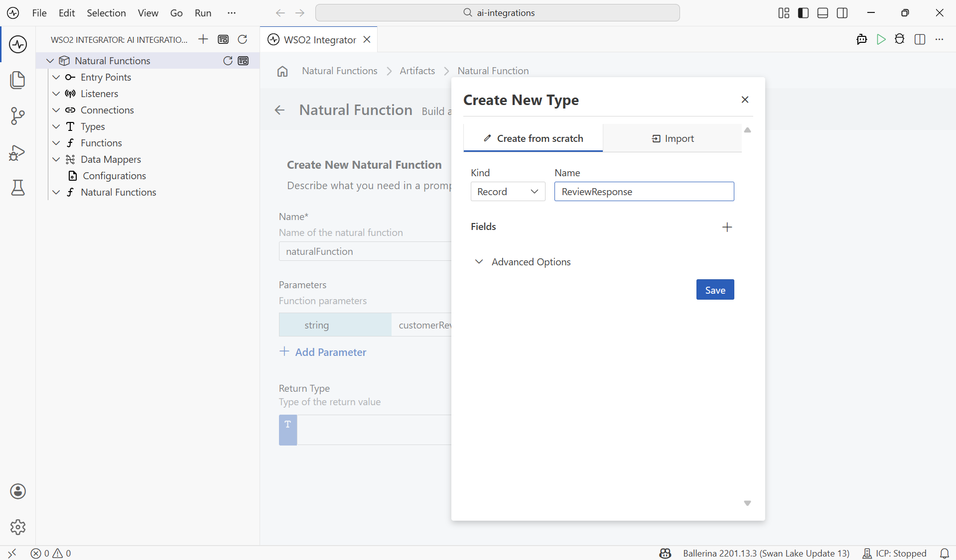
Task: Open Run and Debug view icon
Action: (x=18, y=152)
